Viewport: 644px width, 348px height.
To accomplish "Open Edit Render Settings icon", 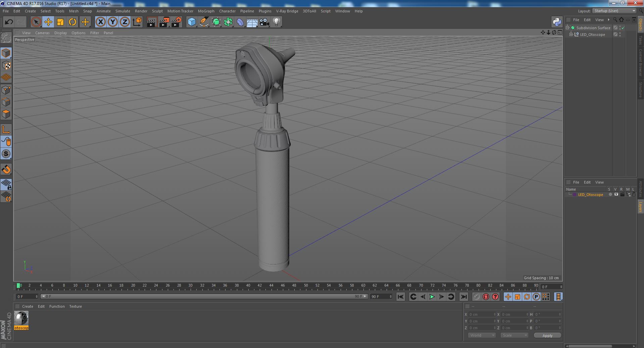I will pyautogui.click(x=176, y=22).
